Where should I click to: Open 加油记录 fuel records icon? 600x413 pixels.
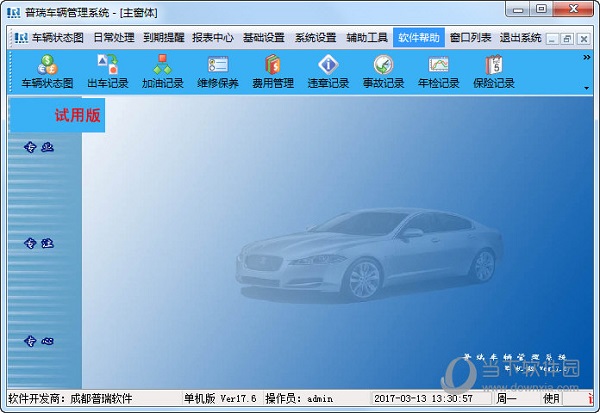162,73
